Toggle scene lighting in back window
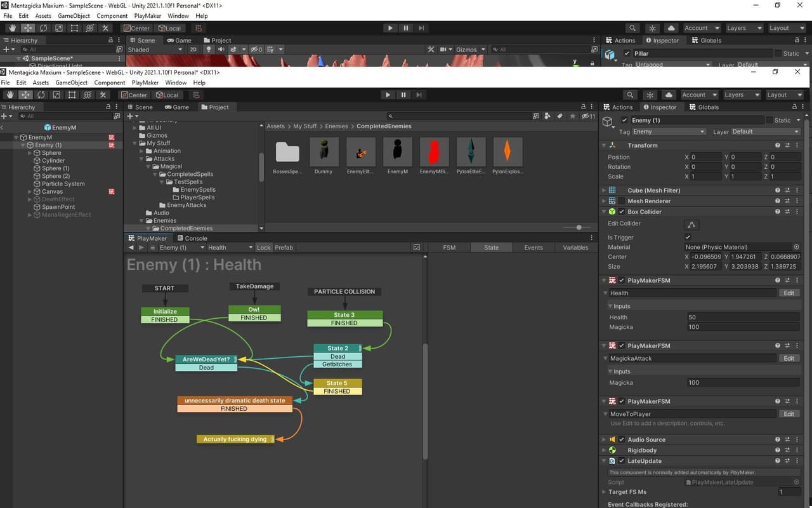Image resolution: width=812 pixels, height=508 pixels. (209, 50)
